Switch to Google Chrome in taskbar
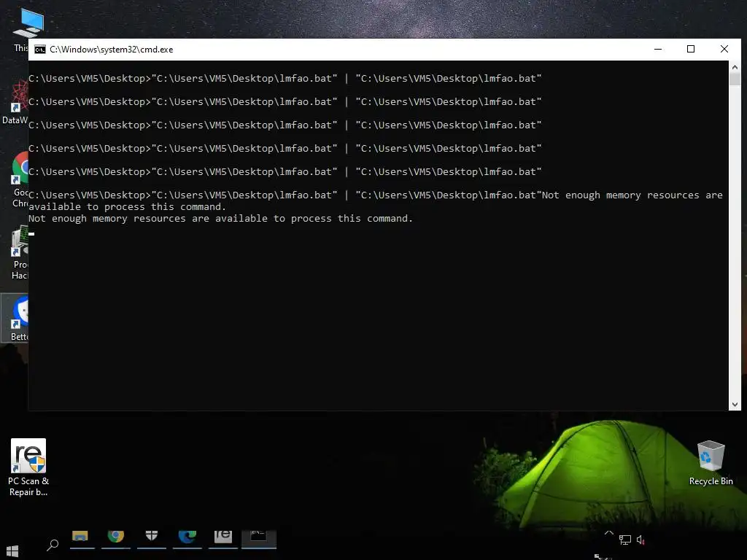 click(115, 537)
